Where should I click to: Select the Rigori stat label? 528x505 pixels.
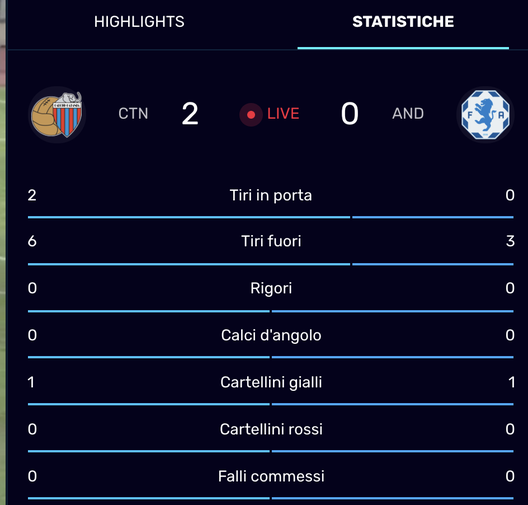[x=271, y=289]
